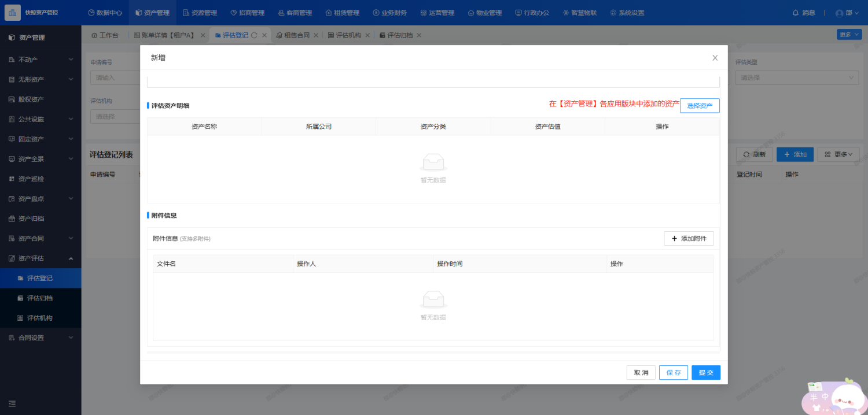The height and width of the screenshot is (415, 868).
Task: Click the 操作时间 column header
Action: click(x=520, y=264)
